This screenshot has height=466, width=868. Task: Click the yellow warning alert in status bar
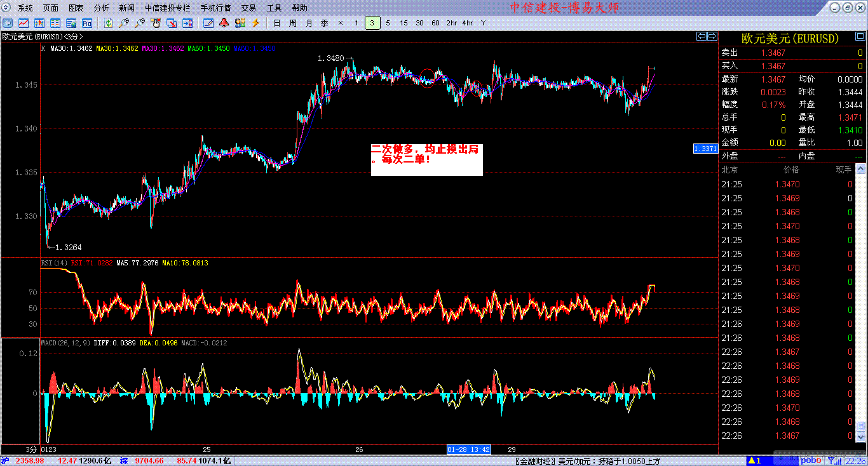click(754, 460)
